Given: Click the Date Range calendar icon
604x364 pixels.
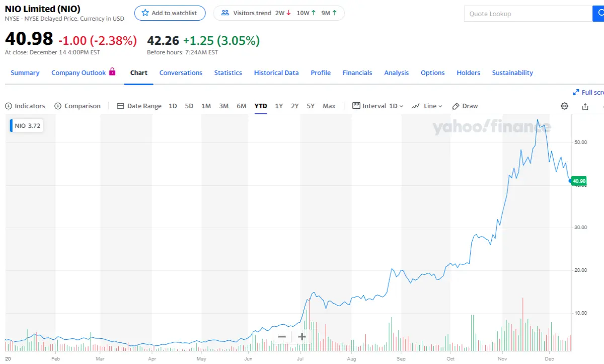Looking at the screenshot, I should tap(120, 106).
